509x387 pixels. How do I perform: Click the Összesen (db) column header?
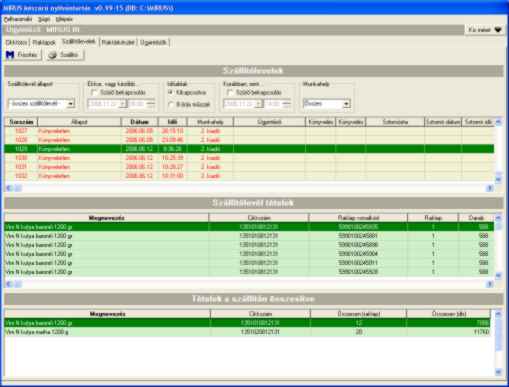(x=449, y=314)
